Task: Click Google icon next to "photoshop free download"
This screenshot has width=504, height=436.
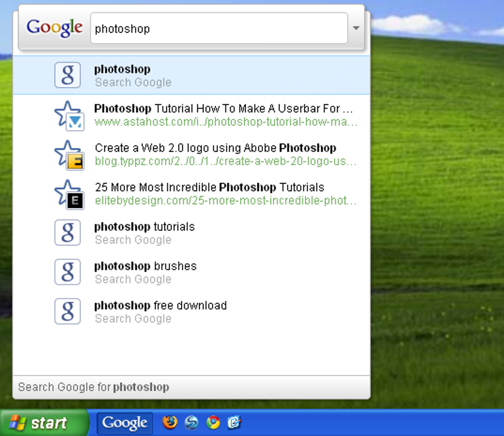Action: tap(68, 312)
